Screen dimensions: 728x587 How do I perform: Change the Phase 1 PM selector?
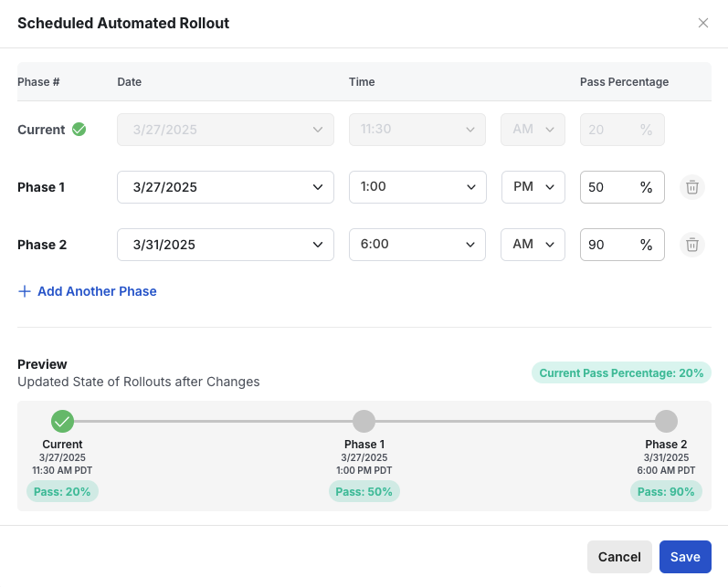click(533, 187)
